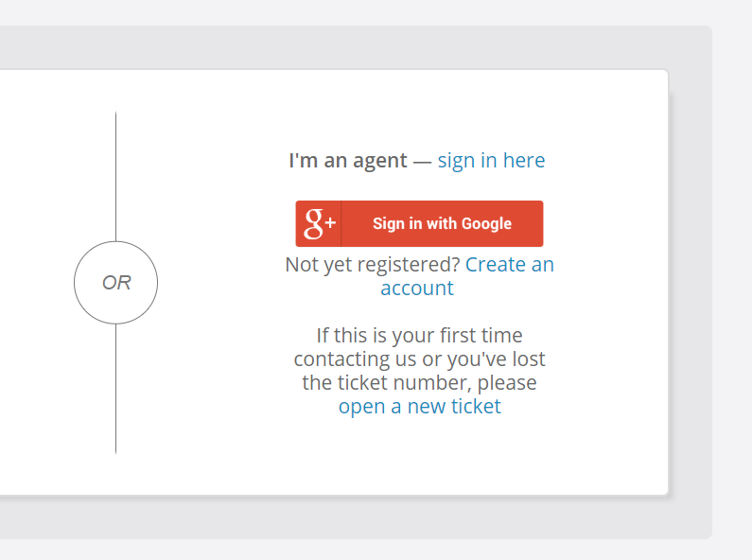Click the light page background outside the panel
Image resolution: width=752 pixels, height=560 pixels.
(732, 284)
